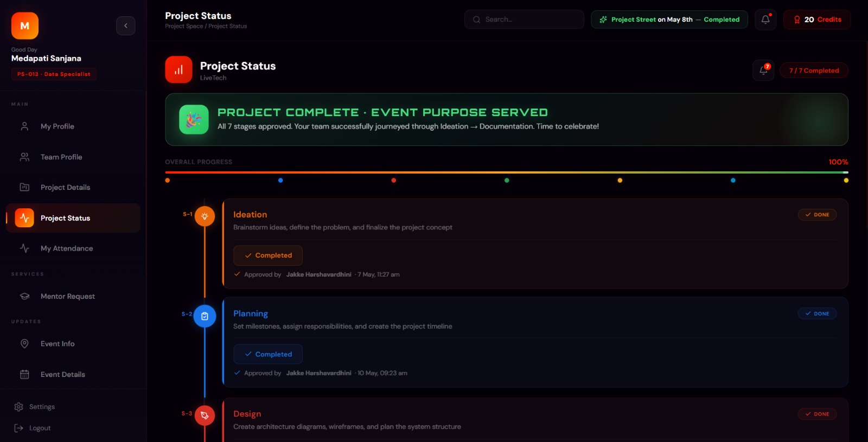Click Completed button in Ideation card

click(268, 255)
